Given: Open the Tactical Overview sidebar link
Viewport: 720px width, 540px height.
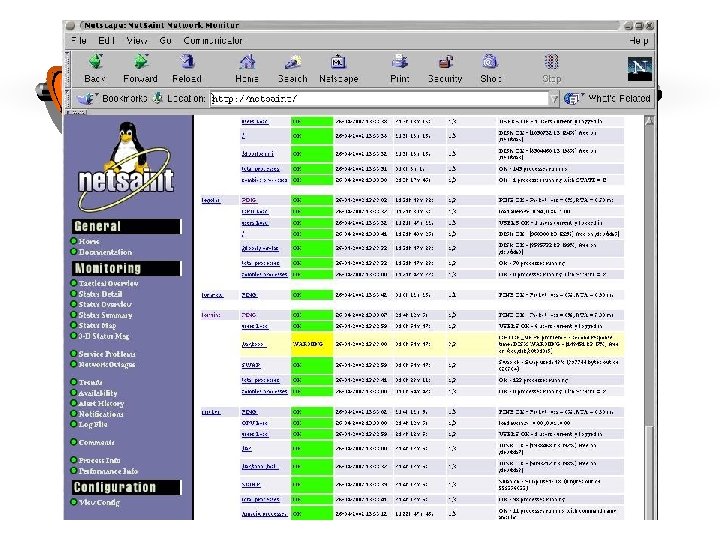Looking at the screenshot, I should [108, 283].
